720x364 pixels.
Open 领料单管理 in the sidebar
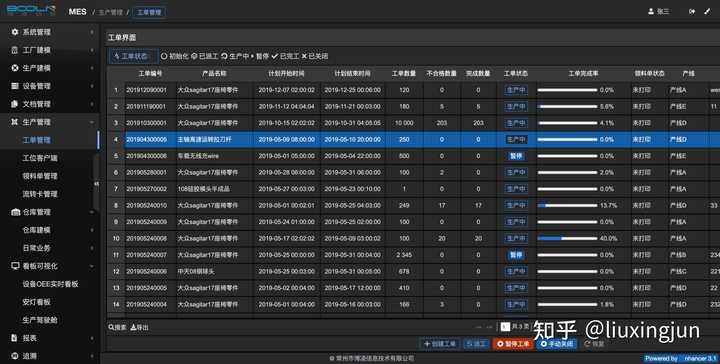(x=40, y=176)
